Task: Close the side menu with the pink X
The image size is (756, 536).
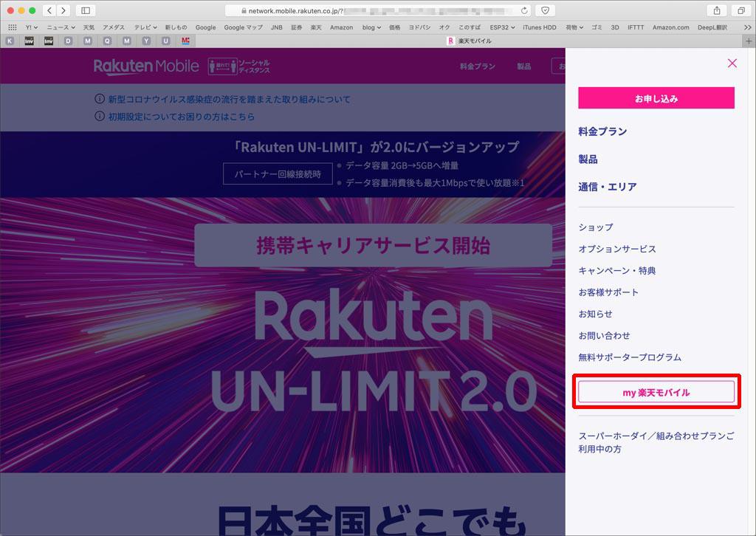Action: point(732,63)
